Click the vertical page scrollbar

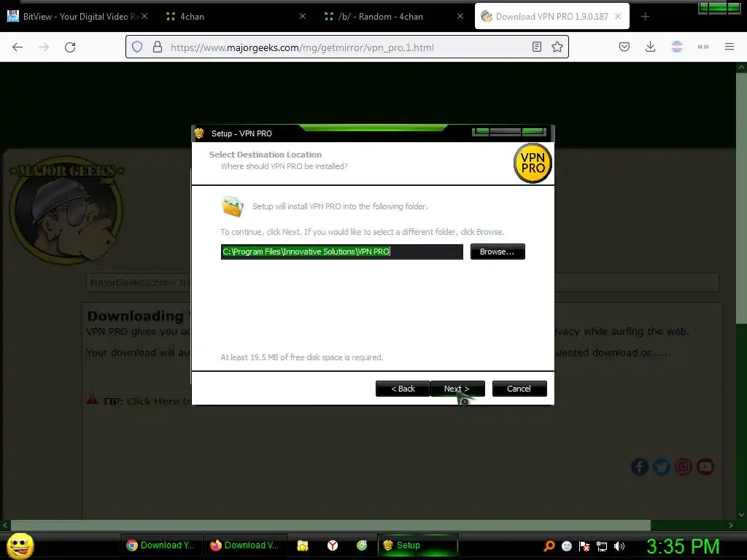(x=741, y=198)
